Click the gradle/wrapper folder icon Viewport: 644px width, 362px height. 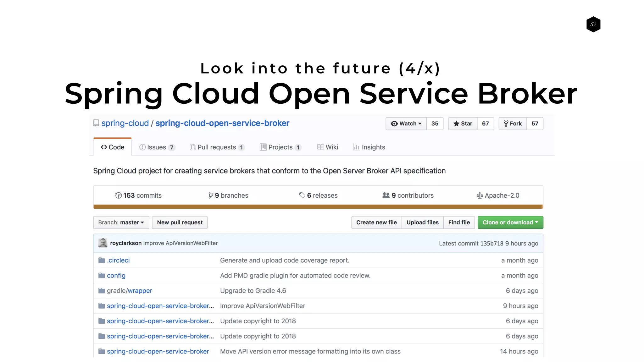click(x=102, y=291)
